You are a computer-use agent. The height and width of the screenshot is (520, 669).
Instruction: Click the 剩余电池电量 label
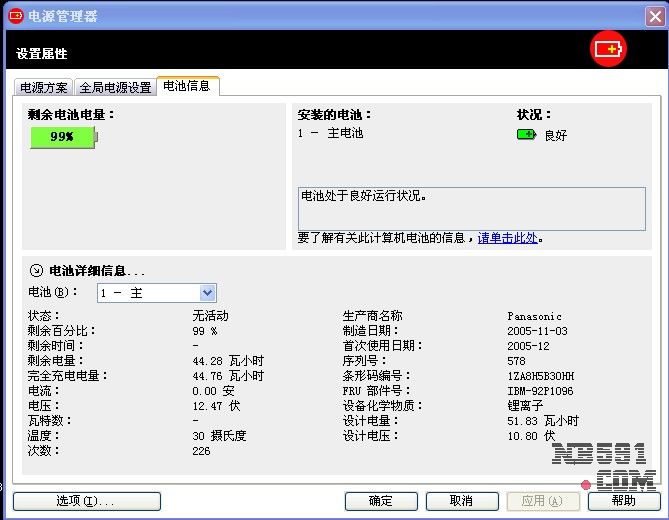click(x=71, y=114)
